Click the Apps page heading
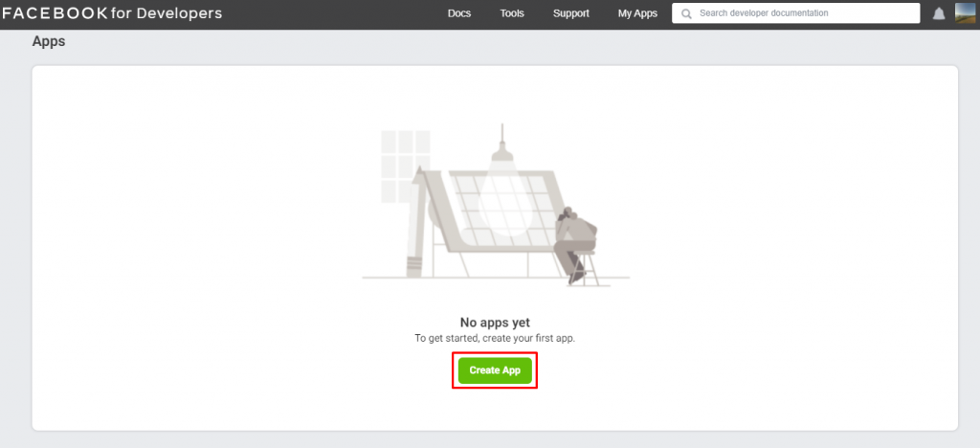Screen dimensions: 980x448 (49, 42)
